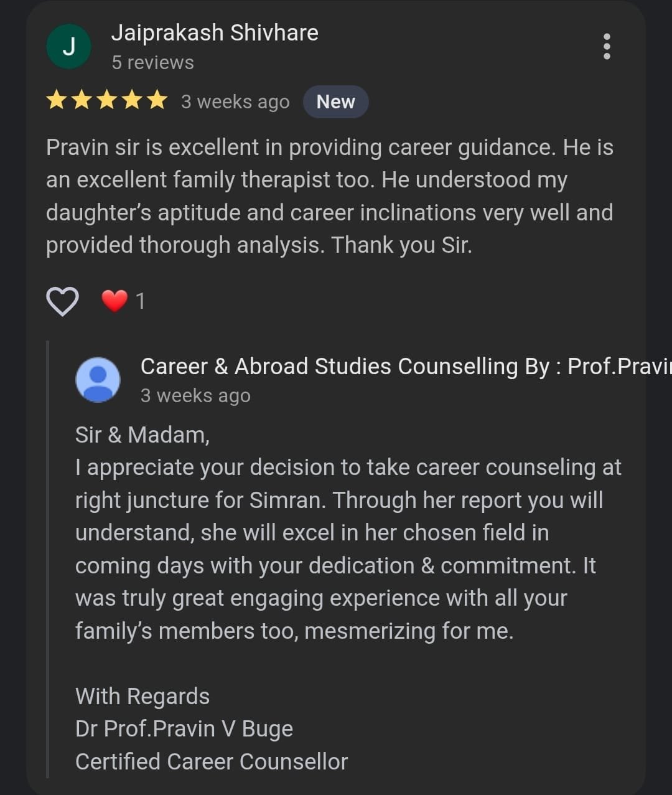
Task: Open Jaiprakash Shivhare's reviewer profile
Action: click(x=215, y=33)
